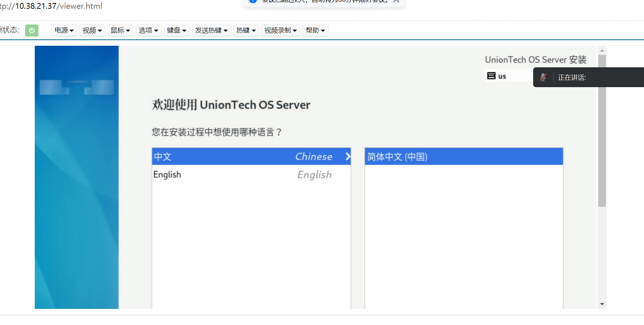Click the 您在安装过程中想使用哪种语言 prompt text
Image resolution: width=644 pixels, height=325 pixels.
217,132
